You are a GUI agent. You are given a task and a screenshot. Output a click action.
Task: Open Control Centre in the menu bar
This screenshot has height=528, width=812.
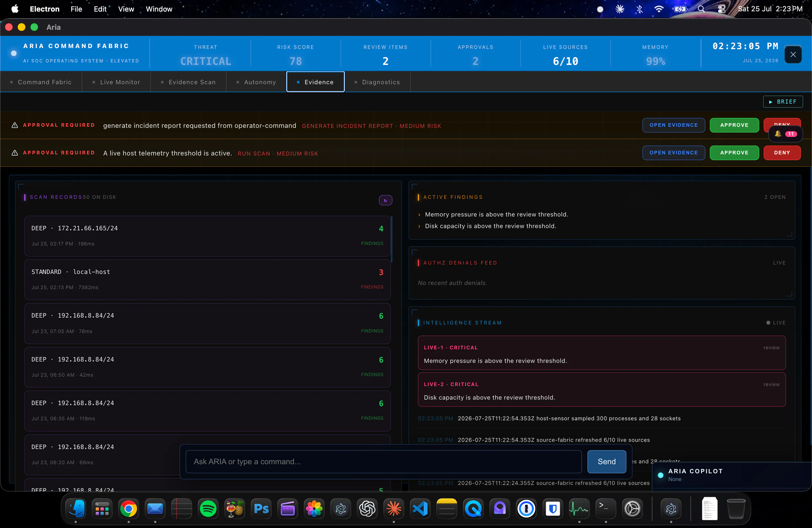(721, 9)
